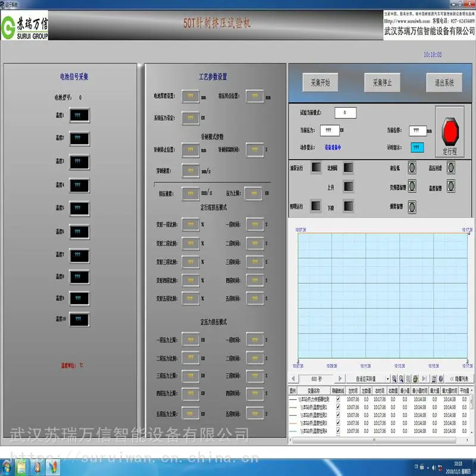Click the 采集开始 button
This screenshot has width=476, height=476.
click(x=320, y=83)
